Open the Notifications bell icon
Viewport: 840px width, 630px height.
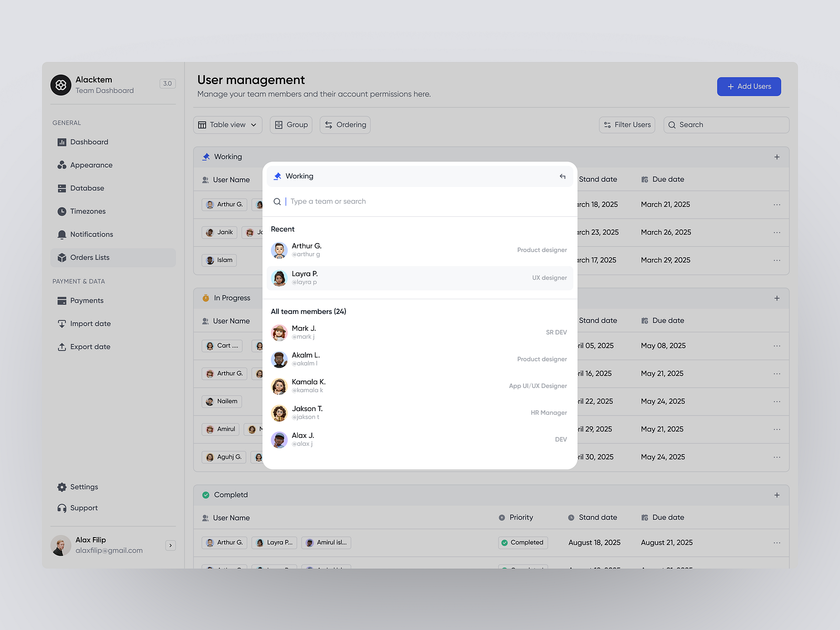pos(62,235)
